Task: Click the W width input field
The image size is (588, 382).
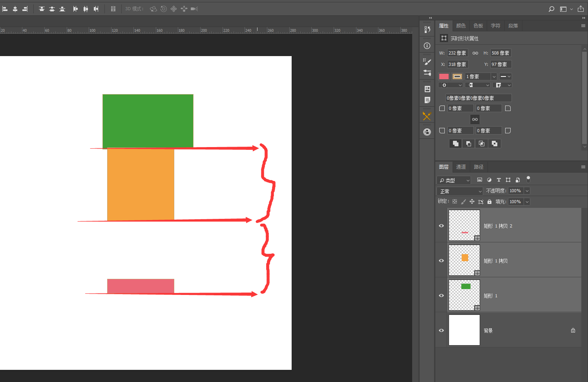Action: pos(458,53)
